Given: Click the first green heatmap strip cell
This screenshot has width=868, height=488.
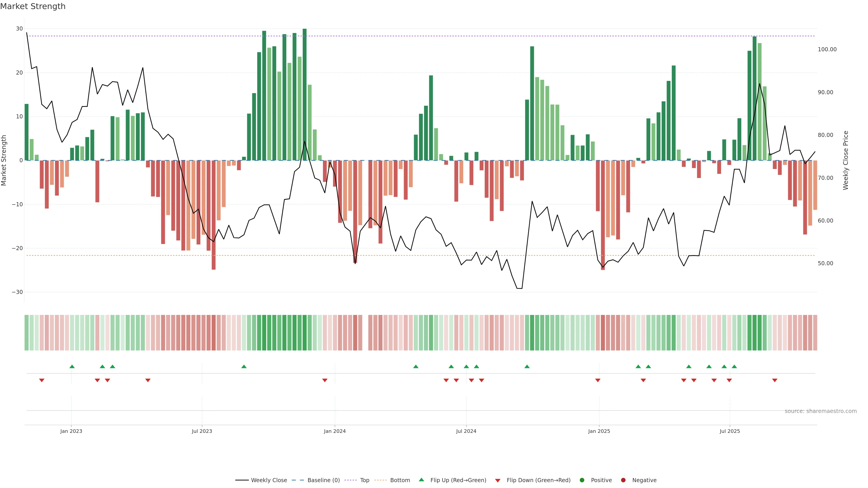Looking at the screenshot, I should [27, 332].
